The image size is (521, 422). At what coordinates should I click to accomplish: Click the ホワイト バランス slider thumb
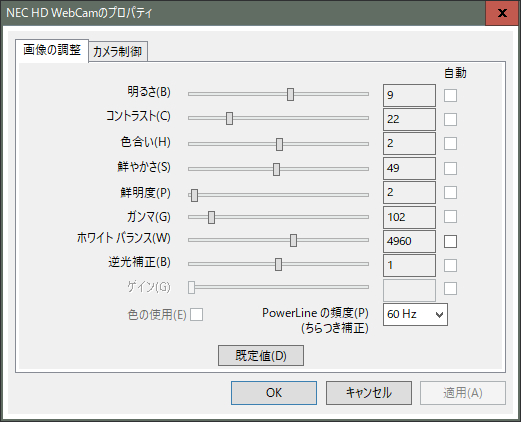pyautogui.click(x=293, y=240)
